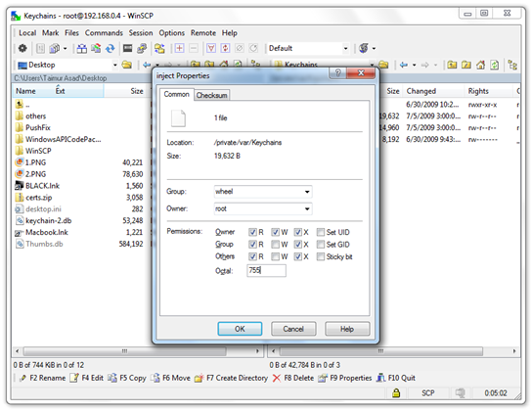The height and width of the screenshot is (411, 532).
Task: Toggle Group X permission checkbox
Action: click(x=298, y=245)
